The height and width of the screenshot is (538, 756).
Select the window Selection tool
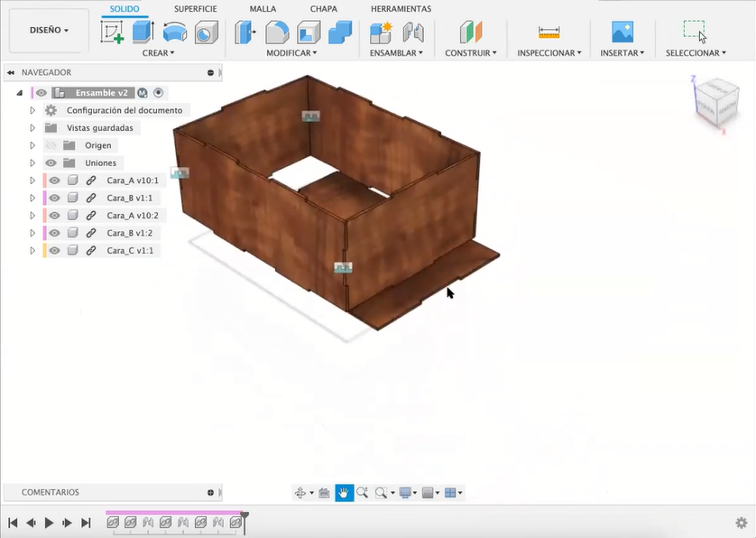pos(695,32)
